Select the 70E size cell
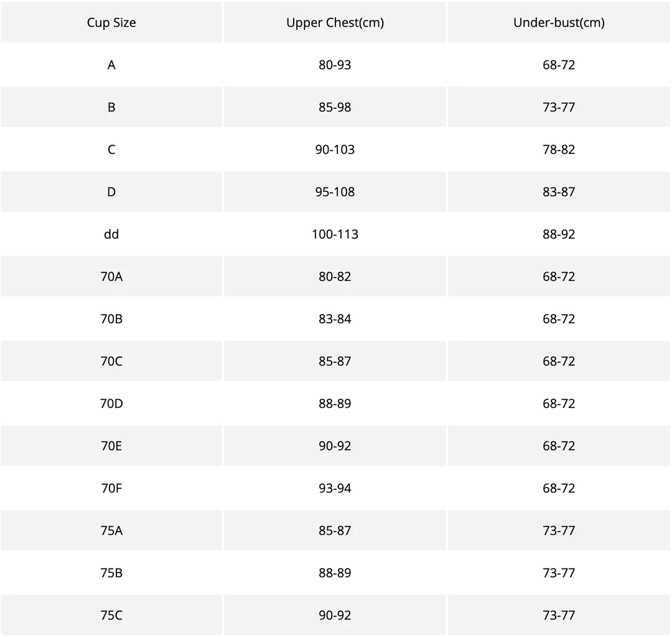Viewport: 672px width, 637px height. coord(111,446)
